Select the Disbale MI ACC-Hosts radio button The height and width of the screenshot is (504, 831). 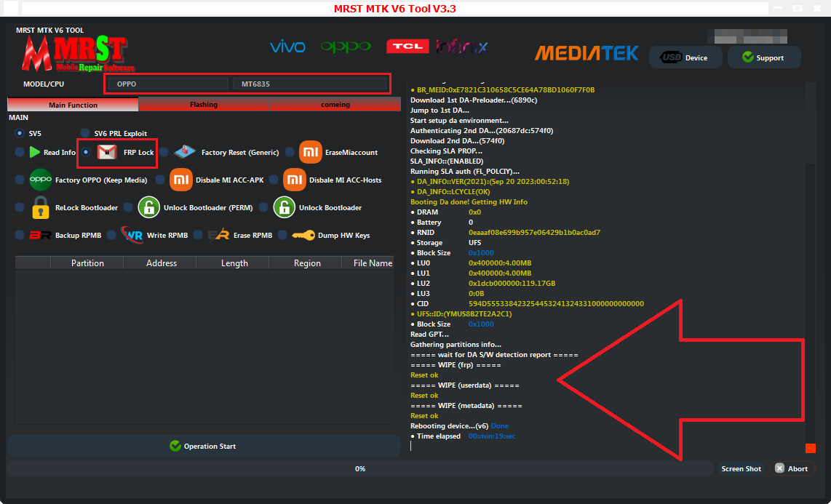click(274, 180)
